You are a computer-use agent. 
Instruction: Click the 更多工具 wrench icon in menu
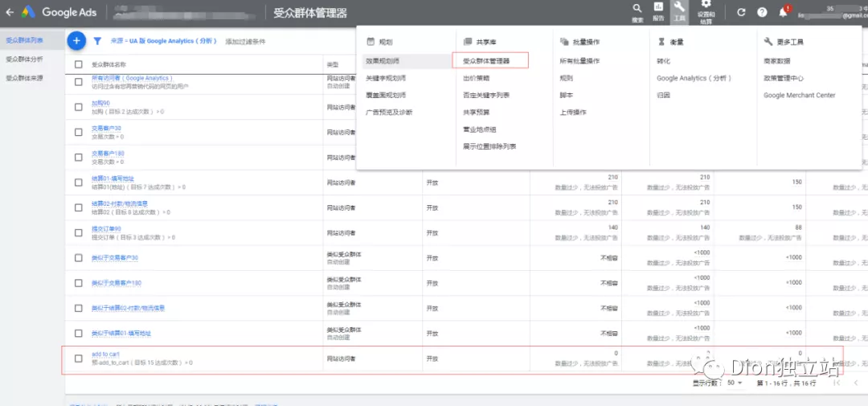[x=768, y=42]
